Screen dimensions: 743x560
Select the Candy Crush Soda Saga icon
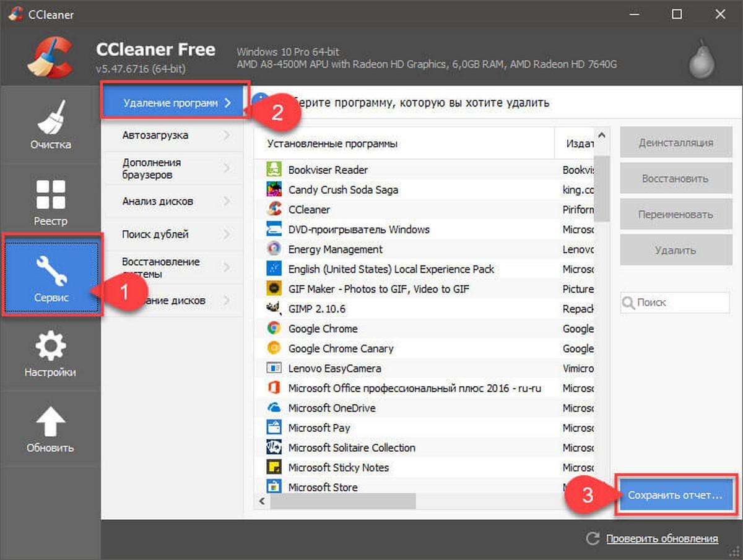point(274,189)
